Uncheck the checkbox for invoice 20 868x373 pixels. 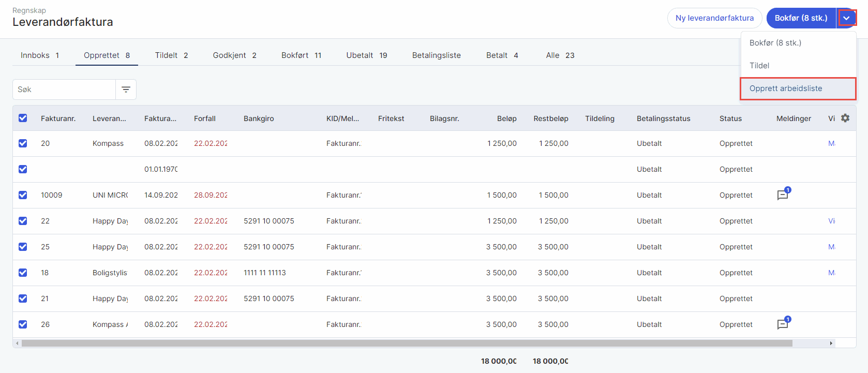pos(23,143)
